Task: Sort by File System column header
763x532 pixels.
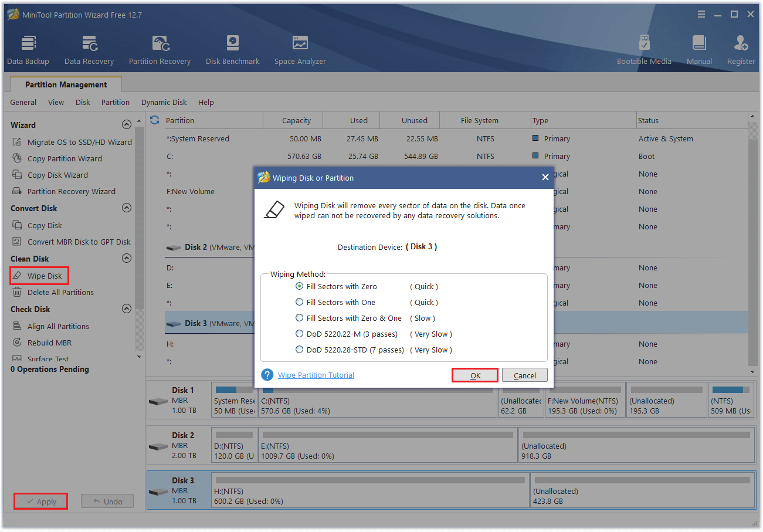Action: click(485, 120)
